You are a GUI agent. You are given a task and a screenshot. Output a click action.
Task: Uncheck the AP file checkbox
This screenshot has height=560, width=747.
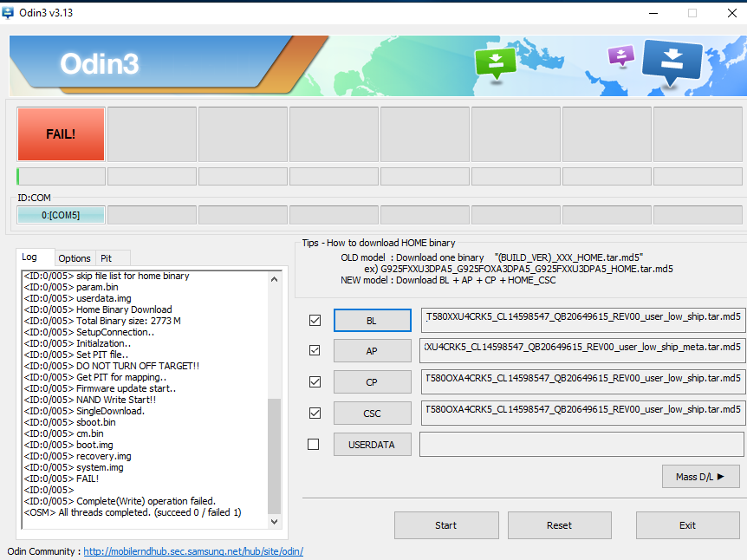(x=315, y=350)
